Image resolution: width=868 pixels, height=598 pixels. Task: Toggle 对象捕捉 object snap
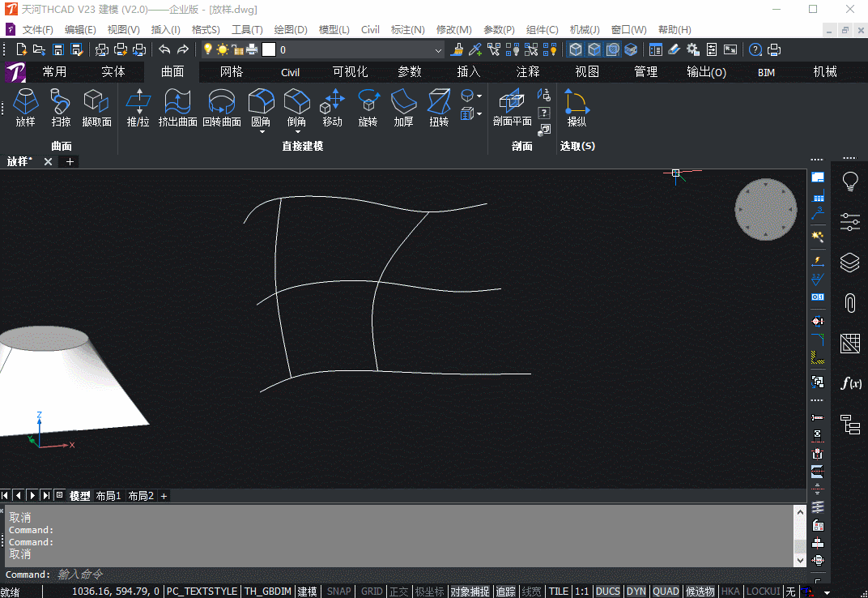coord(470,592)
